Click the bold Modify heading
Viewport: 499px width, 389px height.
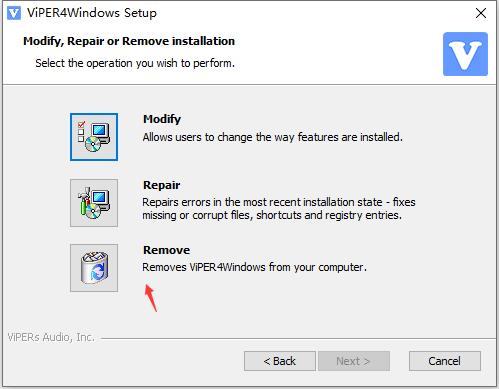162,119
